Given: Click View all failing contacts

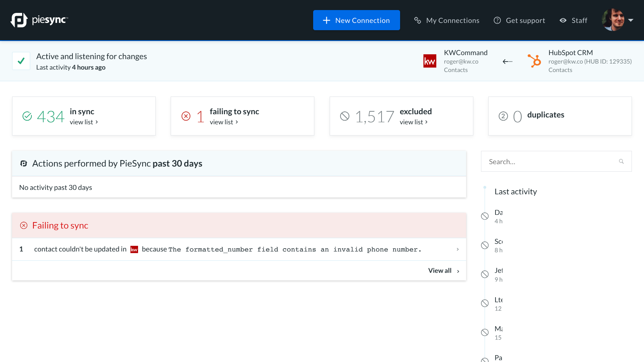Looking at the screenshot, I should click(x=444, y=271).
